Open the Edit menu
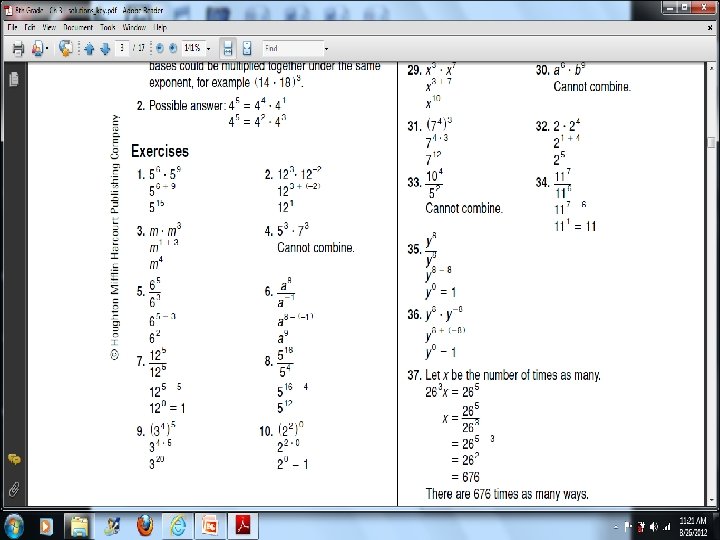 pyautogui.click(x=30, y=28)
